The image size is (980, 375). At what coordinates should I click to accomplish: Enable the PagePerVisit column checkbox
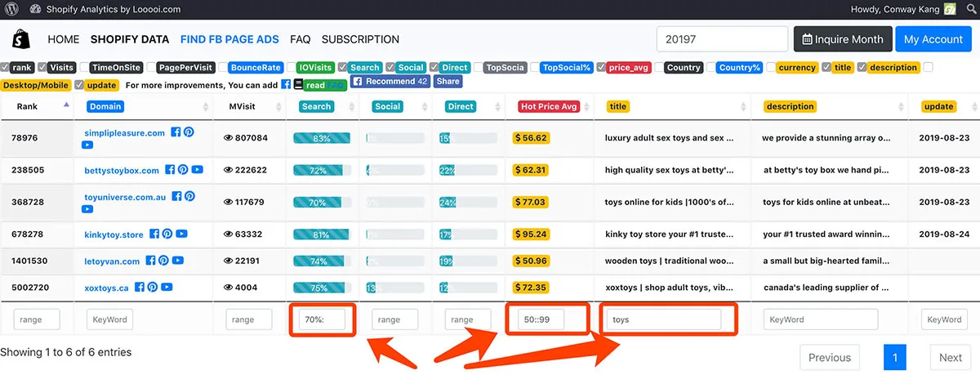tap(152, 68)
